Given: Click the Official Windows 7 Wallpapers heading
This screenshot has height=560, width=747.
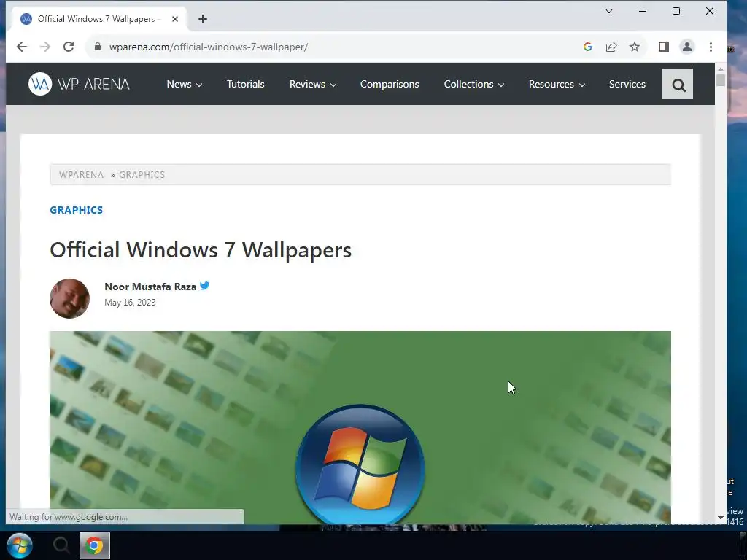Looking at the screenshot, I should coord(201,250).
